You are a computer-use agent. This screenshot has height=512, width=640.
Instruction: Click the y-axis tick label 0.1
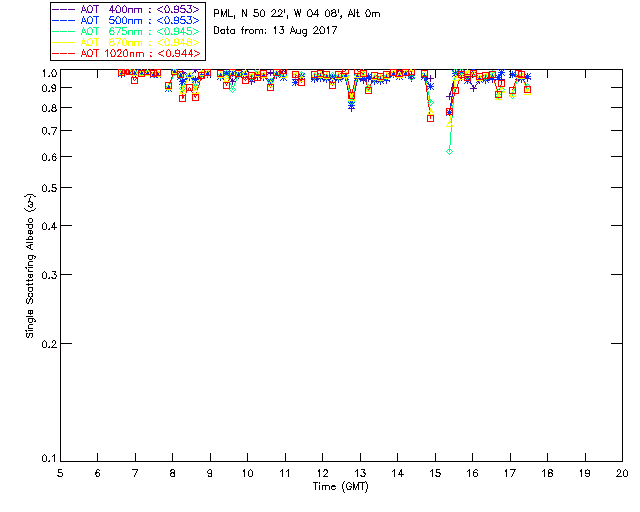[x=49, y=459]
